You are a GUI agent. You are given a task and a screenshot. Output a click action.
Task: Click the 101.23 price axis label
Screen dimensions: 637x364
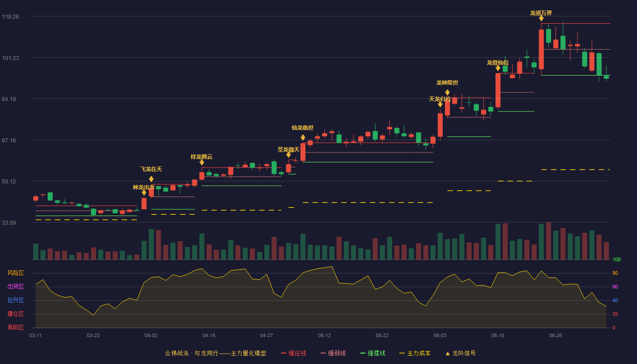[x=10, y=58]
